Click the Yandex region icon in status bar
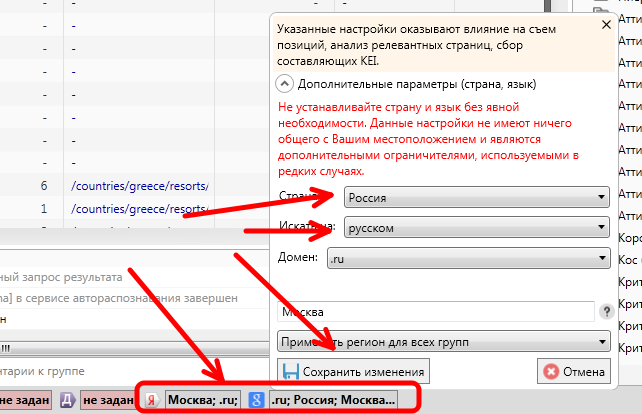This screenshot has height=414, width=642. pyautogui.click(x=152, y=400)
